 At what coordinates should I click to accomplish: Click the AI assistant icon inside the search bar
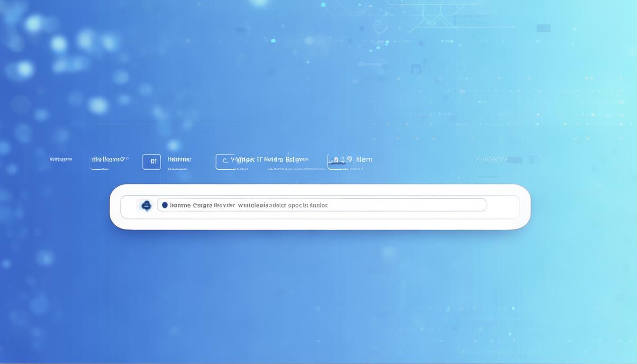pyautogui.click(x=146, y=205)
